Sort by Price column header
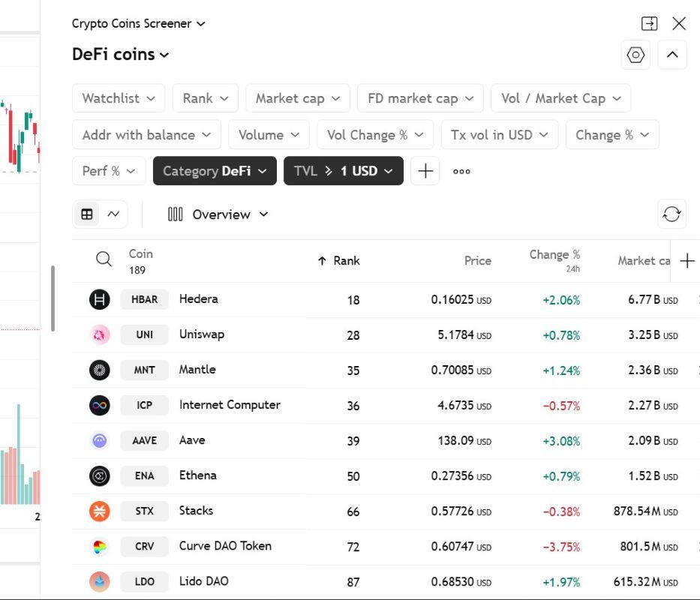Image resolution: width=700 pixels, height=600 pixels. point(478,261)
